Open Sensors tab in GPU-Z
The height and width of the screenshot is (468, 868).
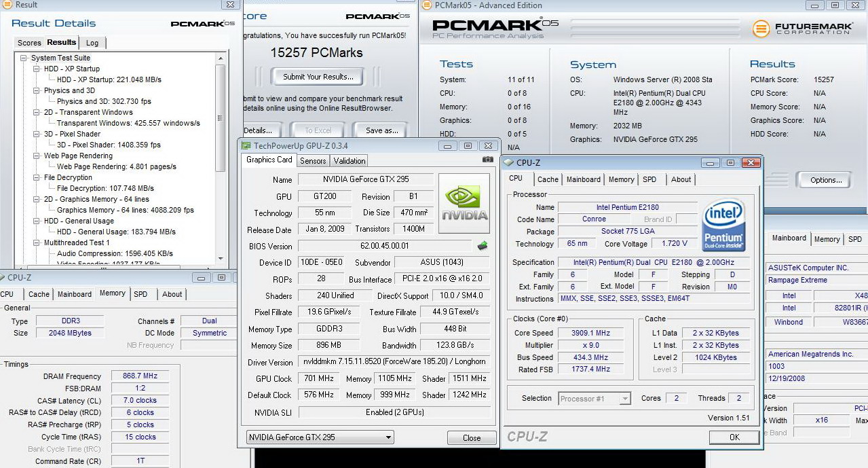313,161
